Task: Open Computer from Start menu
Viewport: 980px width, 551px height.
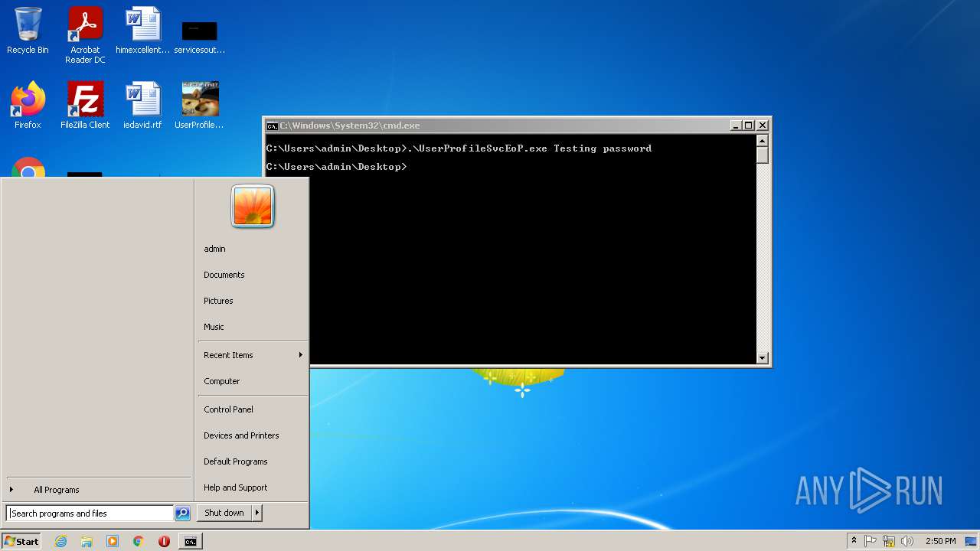Action: click(x=222, y=381)
